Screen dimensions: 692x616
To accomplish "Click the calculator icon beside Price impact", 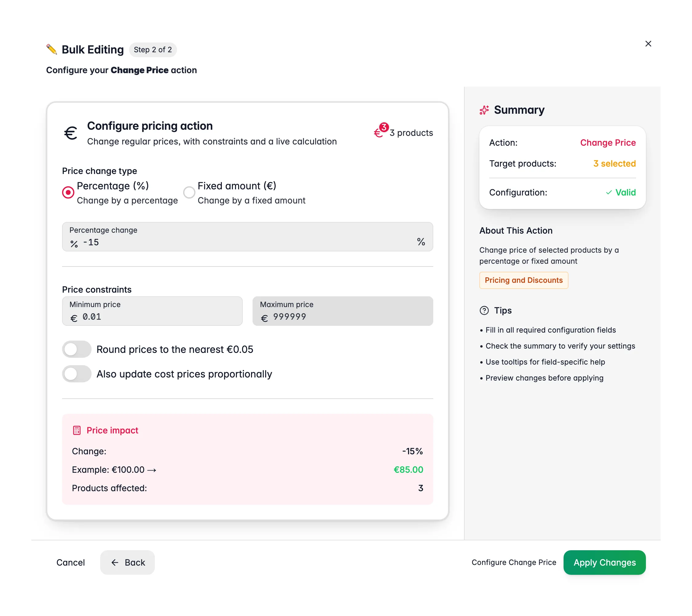I will pos(77,430).
